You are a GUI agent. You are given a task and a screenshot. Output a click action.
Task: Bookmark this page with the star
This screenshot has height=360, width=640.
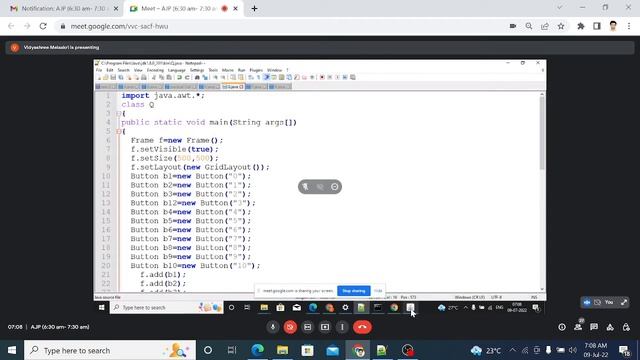click(x=561, y=26)
